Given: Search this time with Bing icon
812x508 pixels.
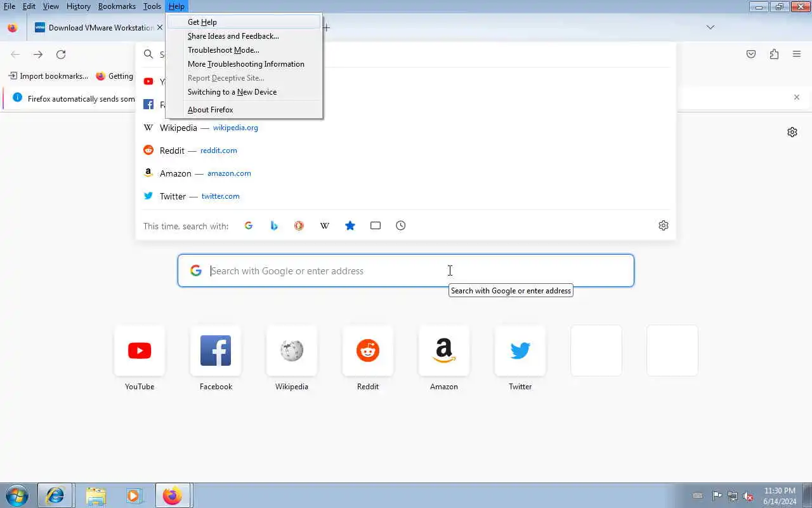Looking at the screenshot, I should [274, 225].
